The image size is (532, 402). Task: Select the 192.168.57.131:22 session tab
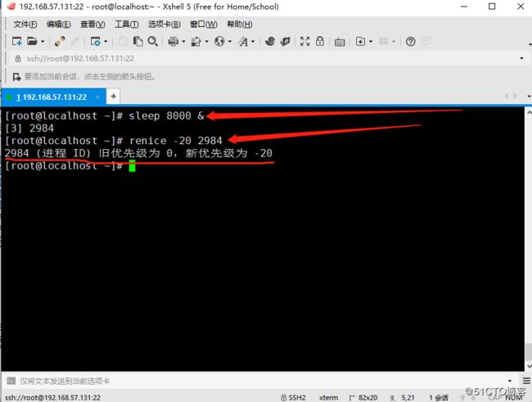tap(51, 97)
